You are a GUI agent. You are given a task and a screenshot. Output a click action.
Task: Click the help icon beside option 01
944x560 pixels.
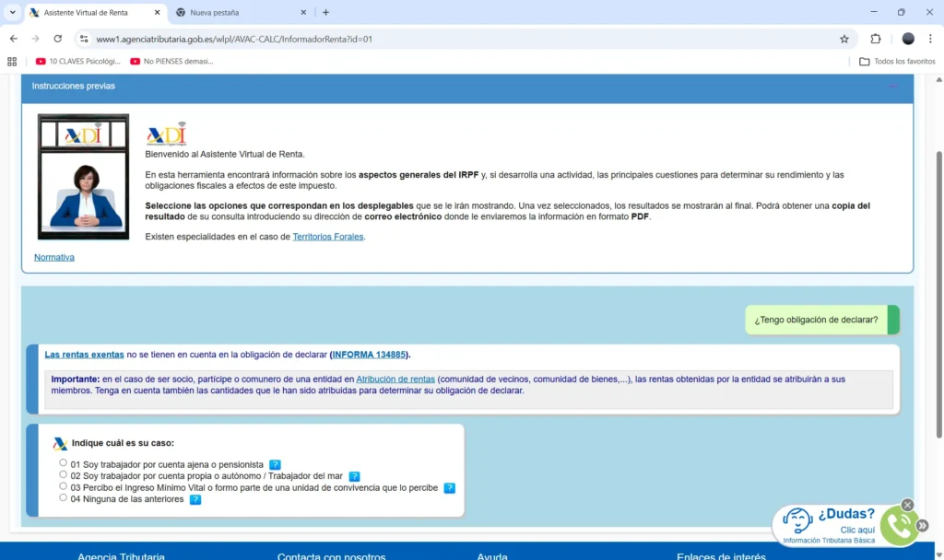coord(274,464)
